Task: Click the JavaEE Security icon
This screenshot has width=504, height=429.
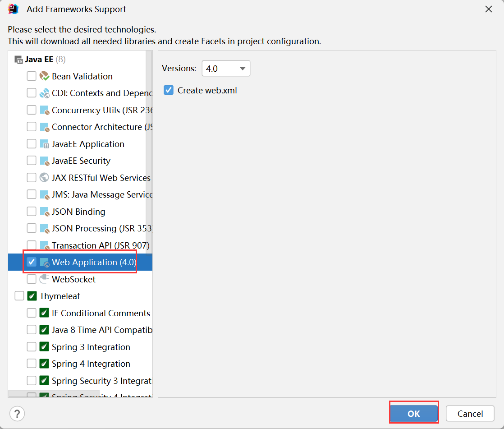Action: point(44,161)
